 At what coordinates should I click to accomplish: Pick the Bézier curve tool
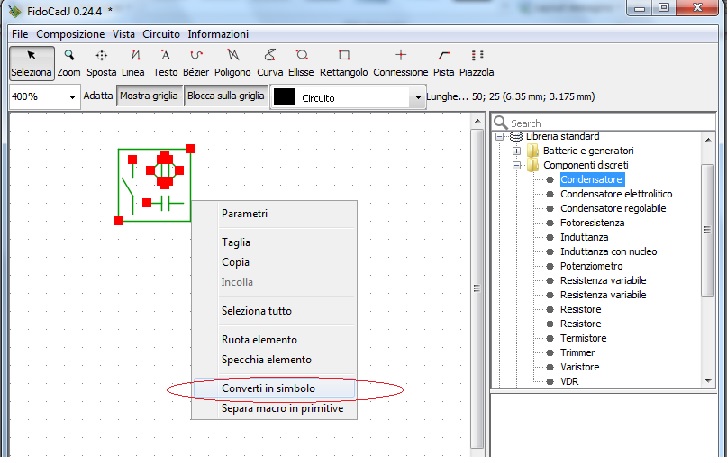pos(198,62)
